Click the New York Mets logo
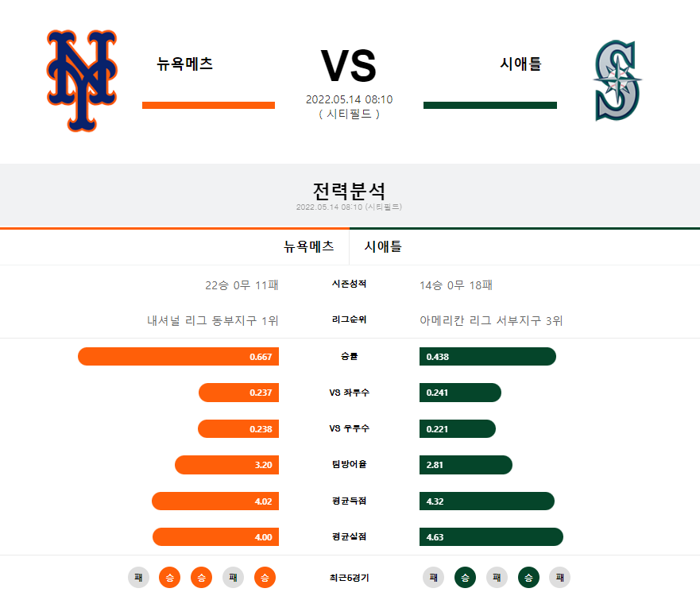This screenshot has height=600, width=700. (82, 81)
